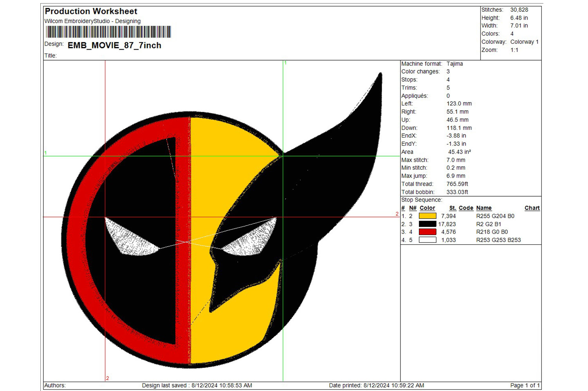
Task: Click the white color swatch in stop sequence
Action: [x=427, y=240]
